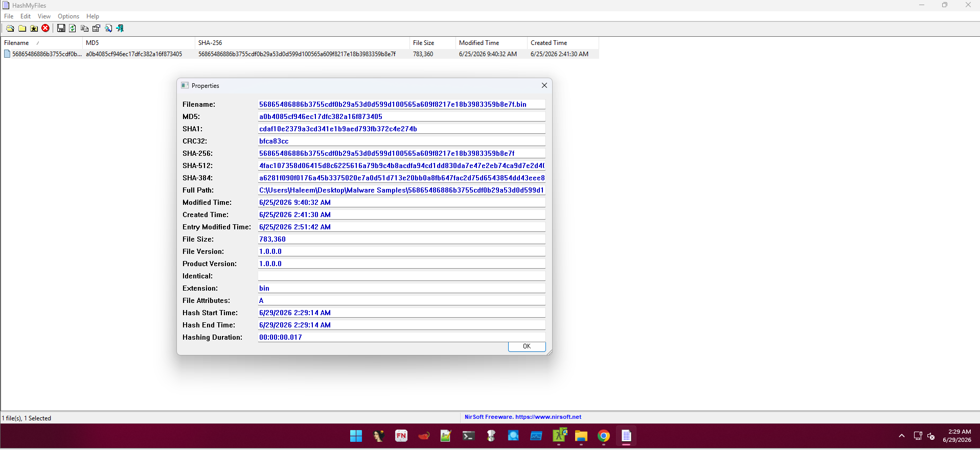Open the green lambda taskbar app

(x=559, y=436)
